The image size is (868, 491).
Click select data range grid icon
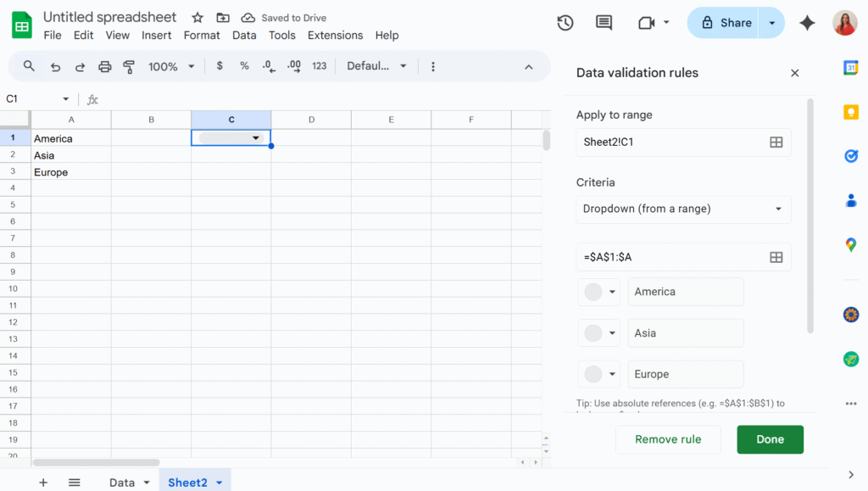776,257
